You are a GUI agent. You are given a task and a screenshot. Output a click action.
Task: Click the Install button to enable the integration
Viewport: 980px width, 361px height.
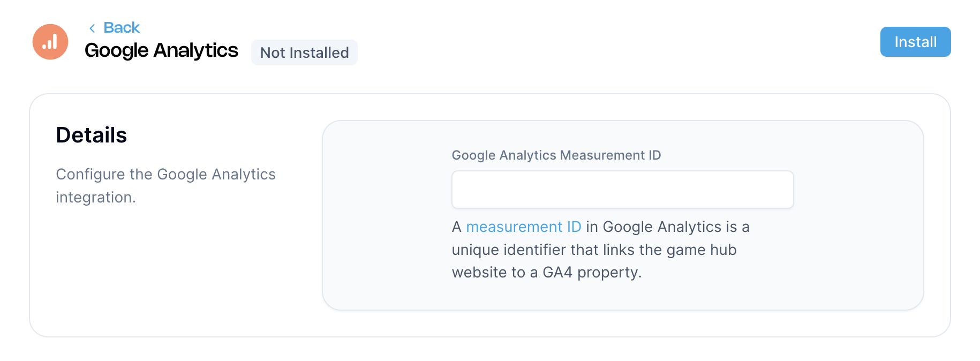(x=915, y=41)
